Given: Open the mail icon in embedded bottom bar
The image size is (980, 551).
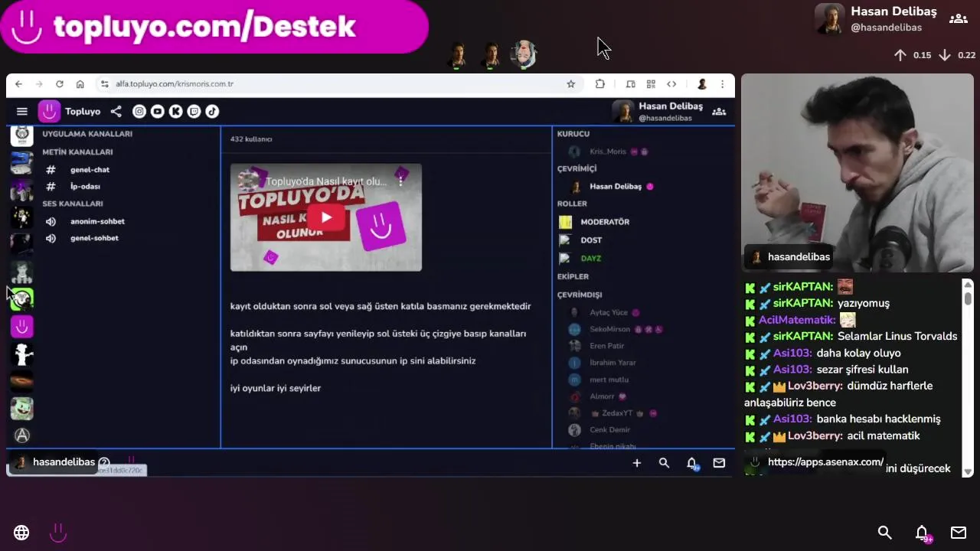Looking at the screenshot, I should (x=719, y=462).
